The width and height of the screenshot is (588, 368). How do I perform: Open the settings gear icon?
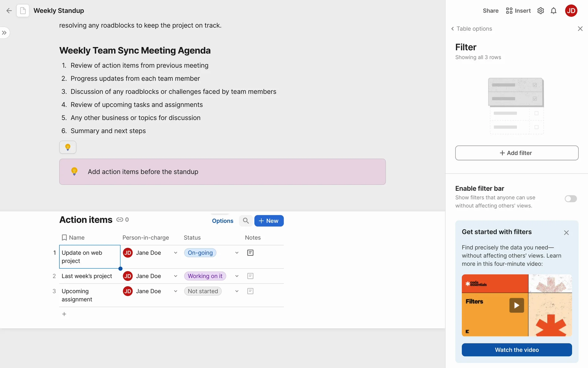[541, 11]
